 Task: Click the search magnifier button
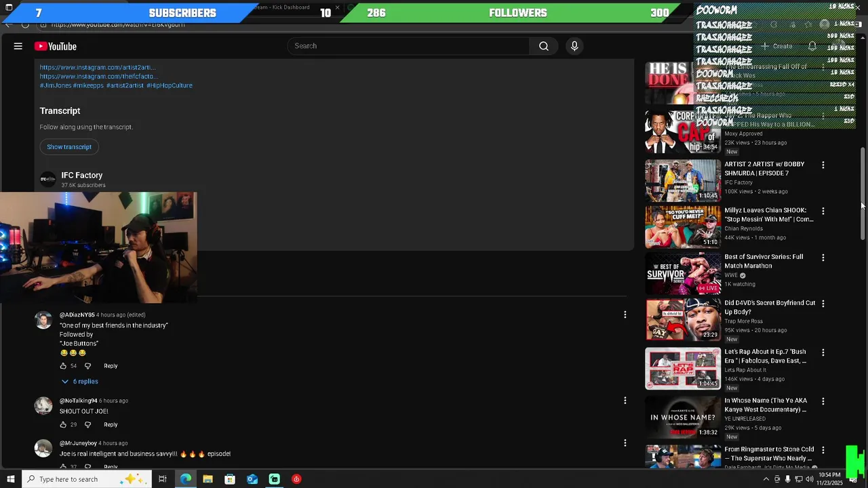click(x=543, y=46)
